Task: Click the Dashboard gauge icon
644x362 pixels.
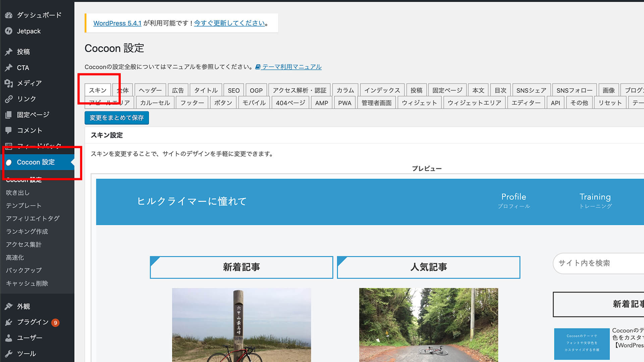Action: [9, 15]
